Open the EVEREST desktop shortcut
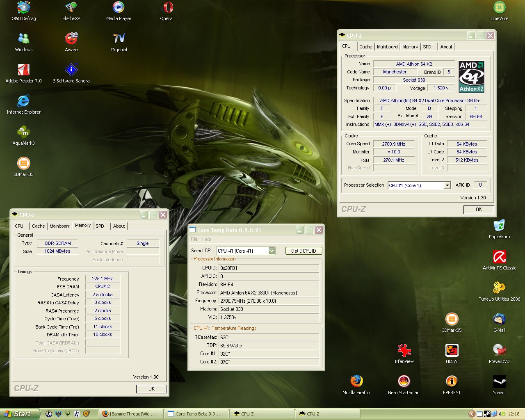 (x=452, y=385)
